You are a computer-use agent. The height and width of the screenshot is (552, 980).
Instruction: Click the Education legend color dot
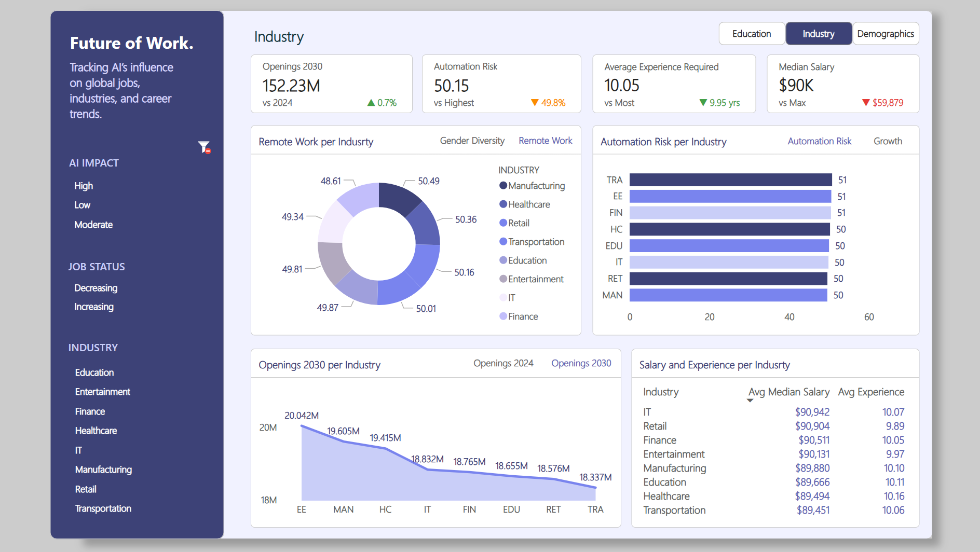pos(503,260)
